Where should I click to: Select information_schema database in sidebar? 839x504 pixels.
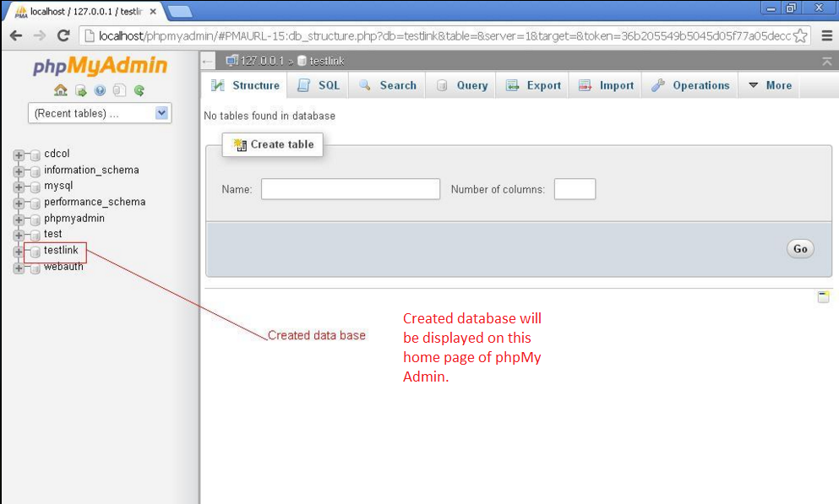pos(91,170)
